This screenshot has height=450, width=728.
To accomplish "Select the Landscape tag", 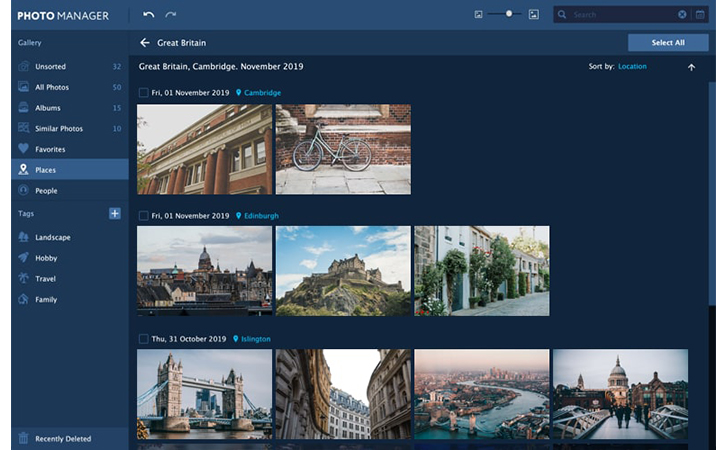I will (52, 237).
